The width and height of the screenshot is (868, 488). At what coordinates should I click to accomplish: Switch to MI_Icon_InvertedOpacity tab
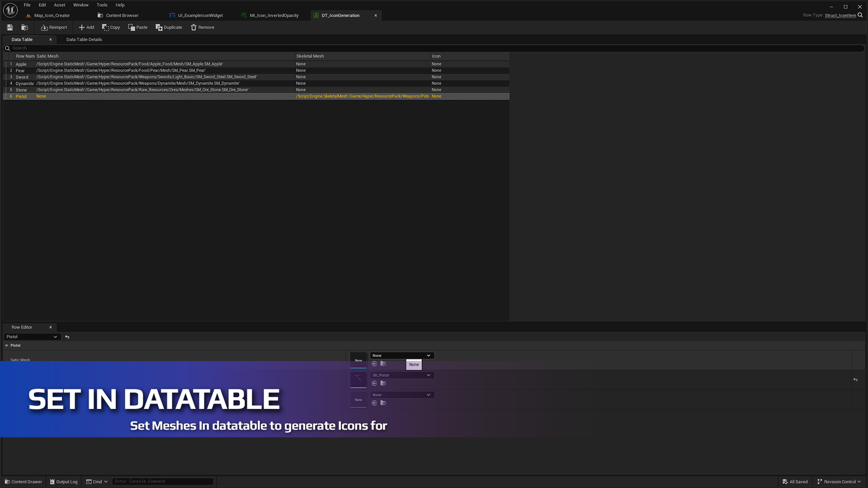(274, 15)
